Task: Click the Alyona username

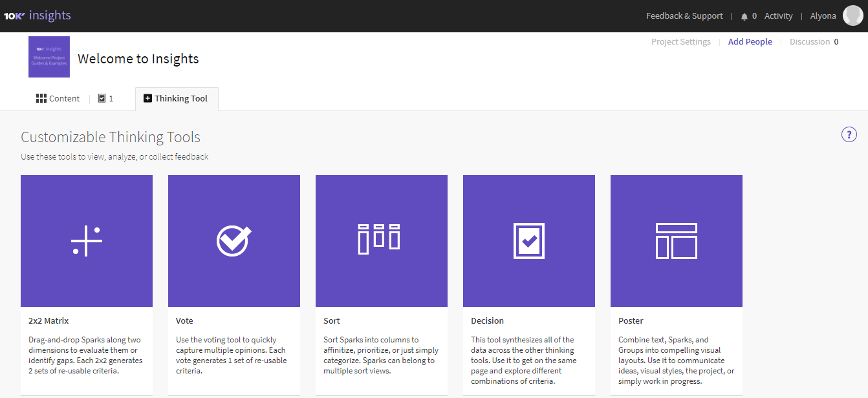Action: (x=823, y=16)
